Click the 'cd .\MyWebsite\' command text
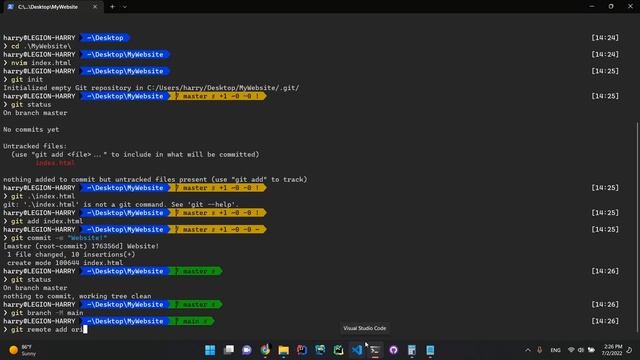This screenshot has height=360, width=640. point(41,46)
